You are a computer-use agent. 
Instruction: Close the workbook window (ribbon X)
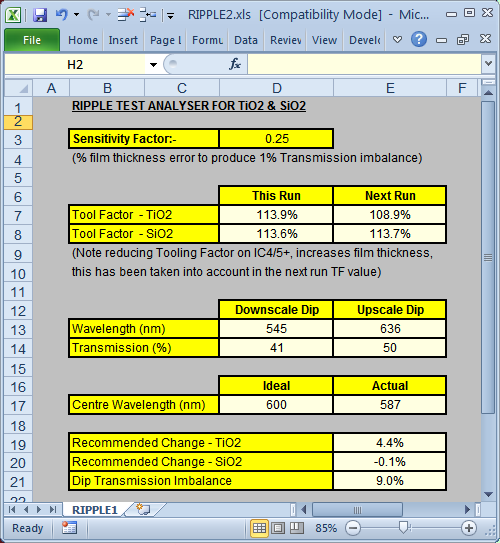[485, 39]
